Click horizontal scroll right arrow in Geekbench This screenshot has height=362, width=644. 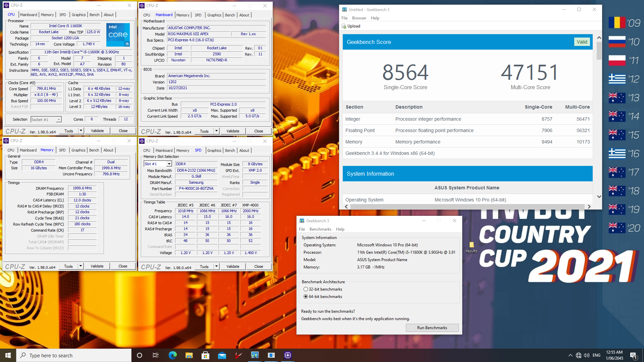point(589,207)
